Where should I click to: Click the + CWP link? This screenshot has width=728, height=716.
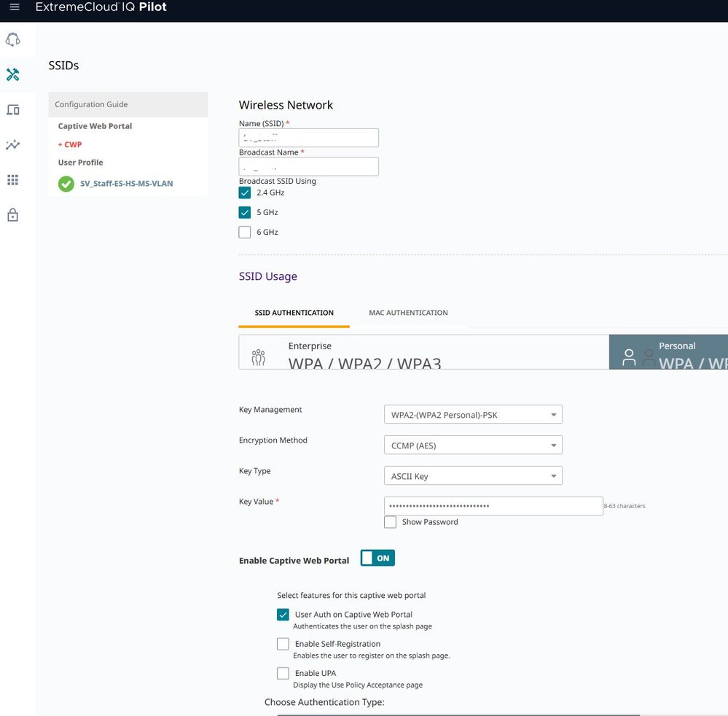point(70,144)
